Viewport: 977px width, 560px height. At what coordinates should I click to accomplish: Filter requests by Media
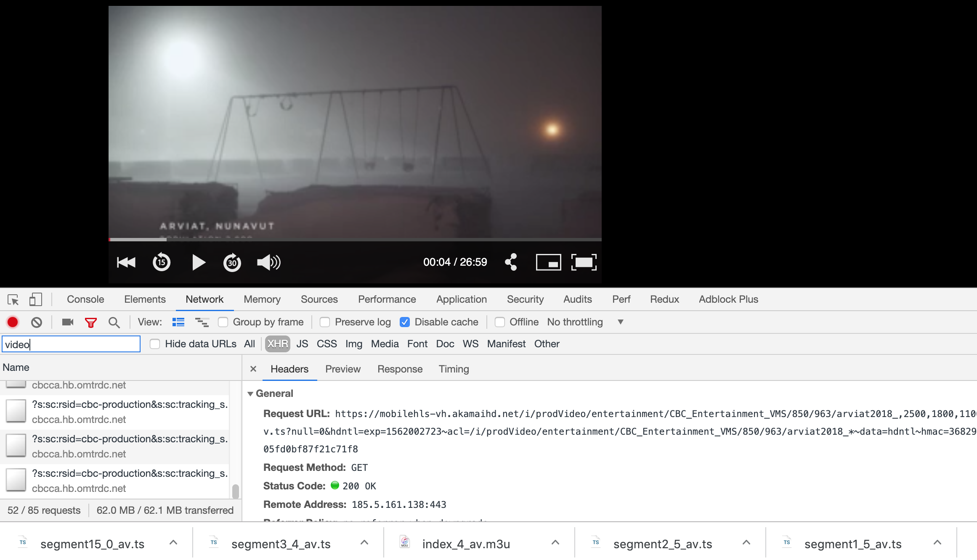(x=385, y=344)
